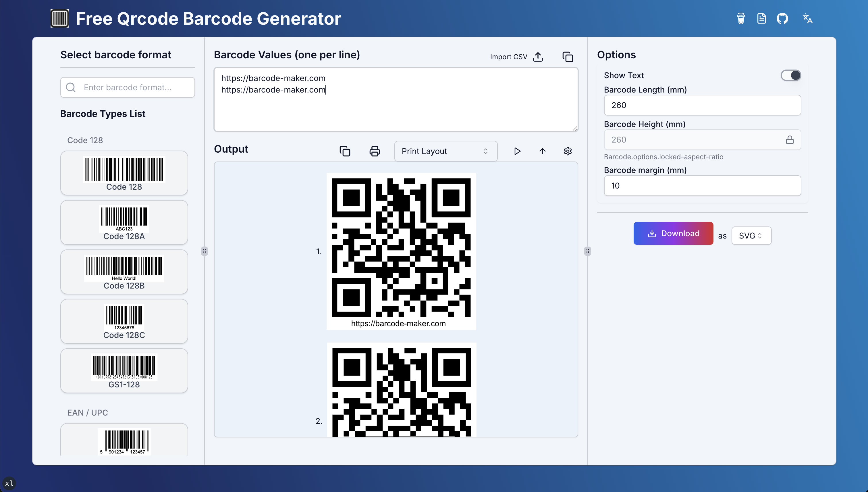Click the Barcode Height input field
This screenshot has height=492, width=868.
702,140
